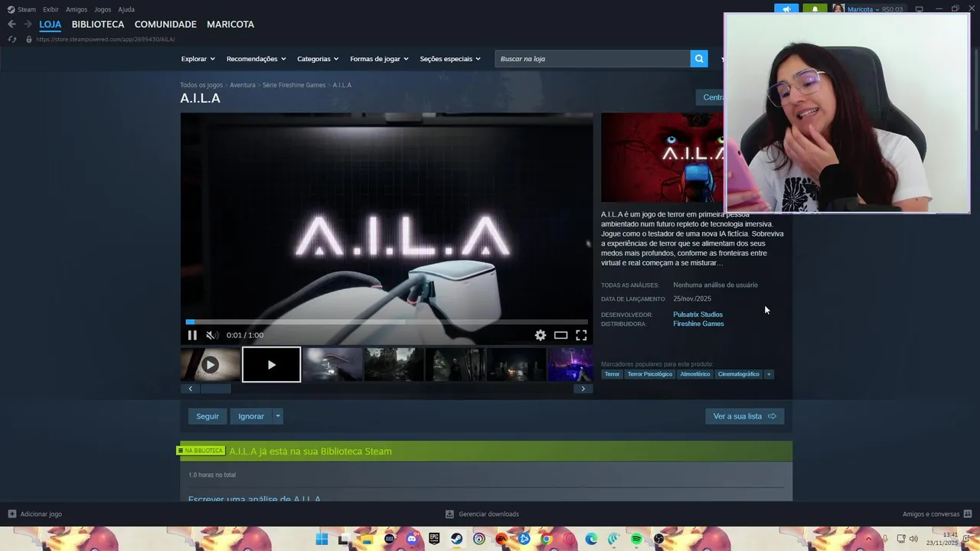Open the 'Todos os jogos' breadcrumb
The width and height of the screenshot is (980, 551).
point(201,85)
